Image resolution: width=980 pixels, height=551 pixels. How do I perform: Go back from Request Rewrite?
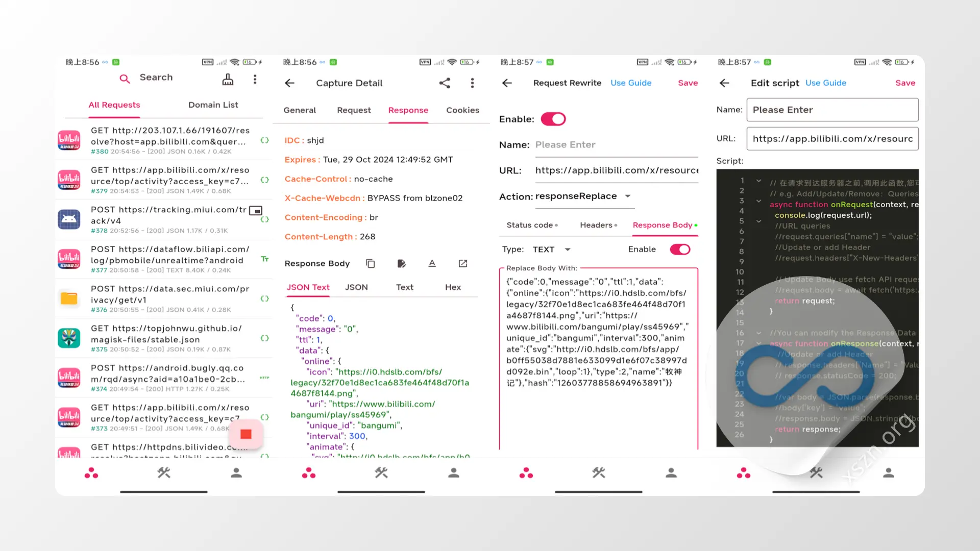coord(507,83)
